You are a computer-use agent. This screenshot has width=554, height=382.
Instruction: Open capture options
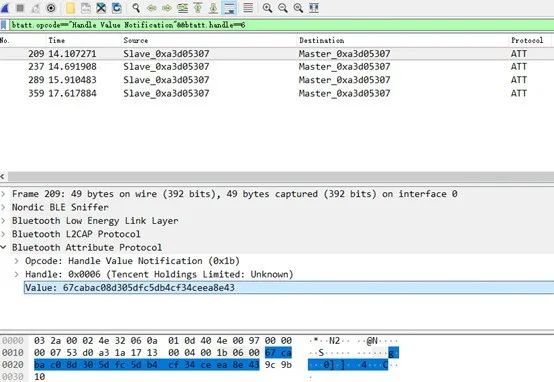[51, 8]
